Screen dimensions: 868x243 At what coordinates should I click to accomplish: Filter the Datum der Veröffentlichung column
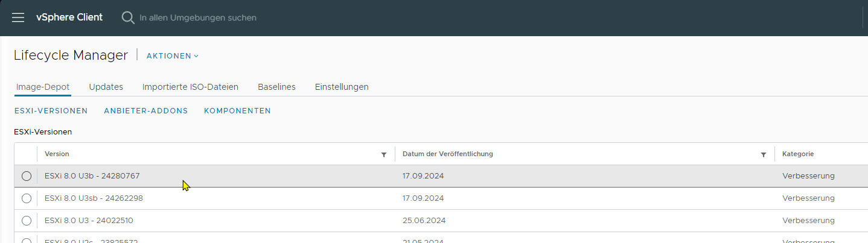click(764, 154)
